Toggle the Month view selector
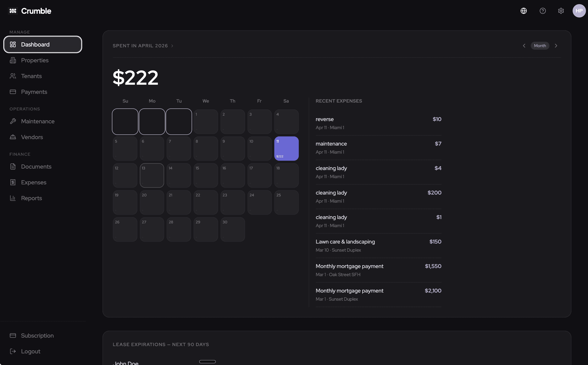 pyautogui.click(x=540, y=46)
